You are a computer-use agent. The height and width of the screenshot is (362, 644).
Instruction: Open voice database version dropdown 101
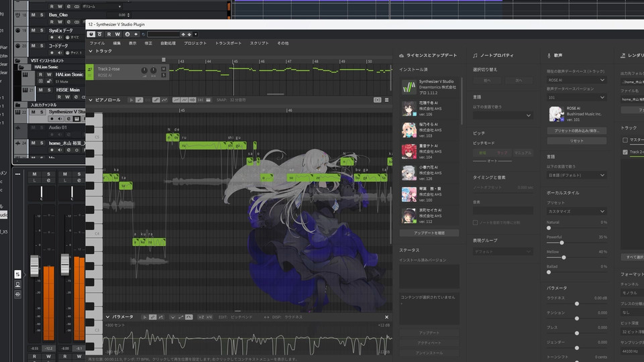pyautogui.click(x=577, y=97)
